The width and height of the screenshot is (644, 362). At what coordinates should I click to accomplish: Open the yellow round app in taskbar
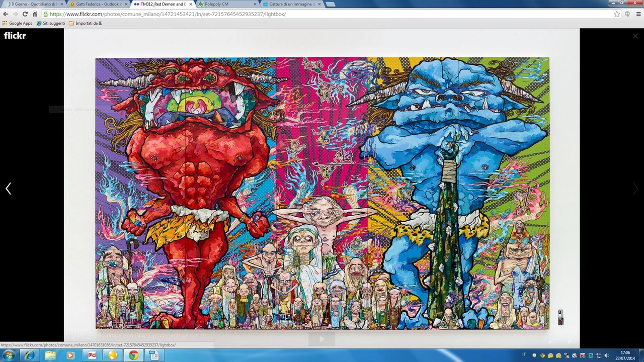[x=113, y=355]
